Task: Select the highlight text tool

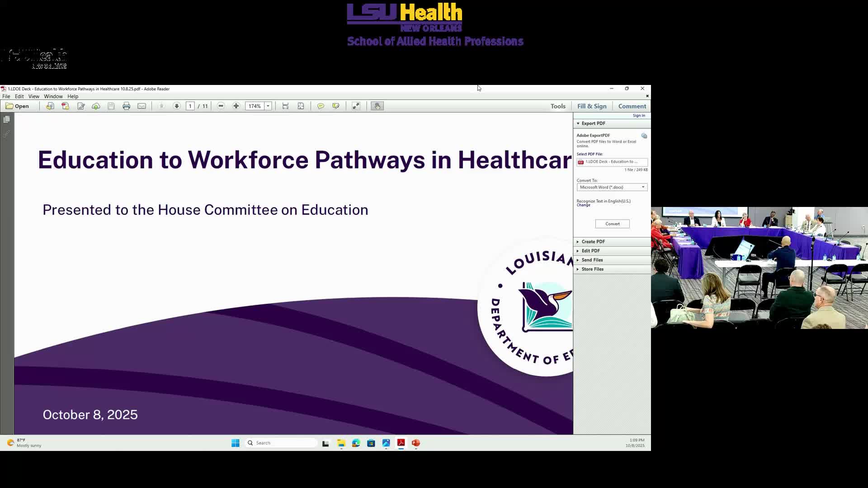Action: (336, 106)
